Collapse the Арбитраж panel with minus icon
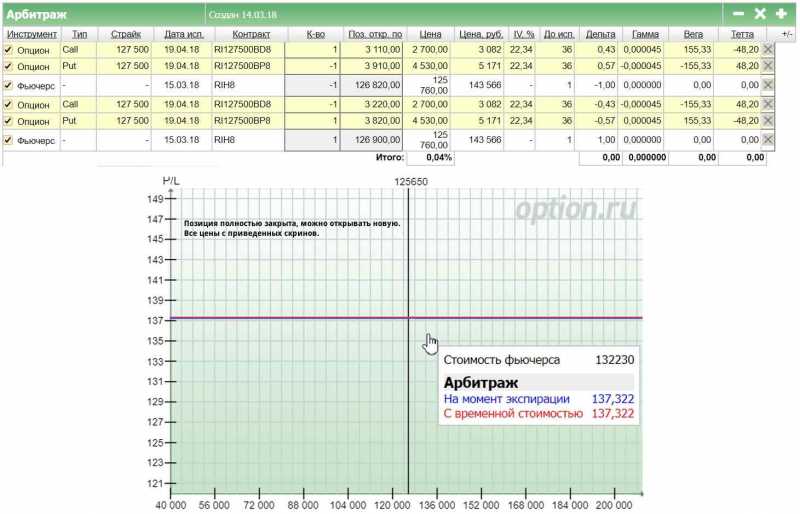 (x=738, y=14)
